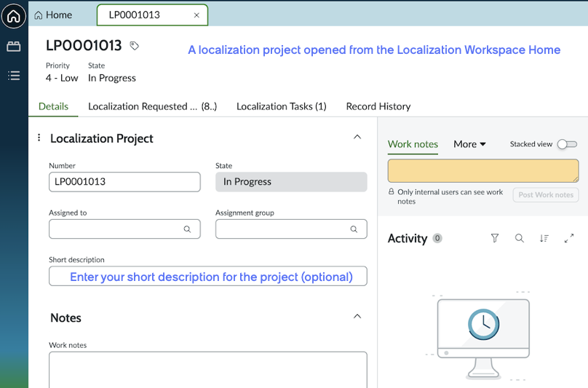Click the LP0001013 record heading
The width and height of the screenshot is (588, 388).
coord(84,46)
